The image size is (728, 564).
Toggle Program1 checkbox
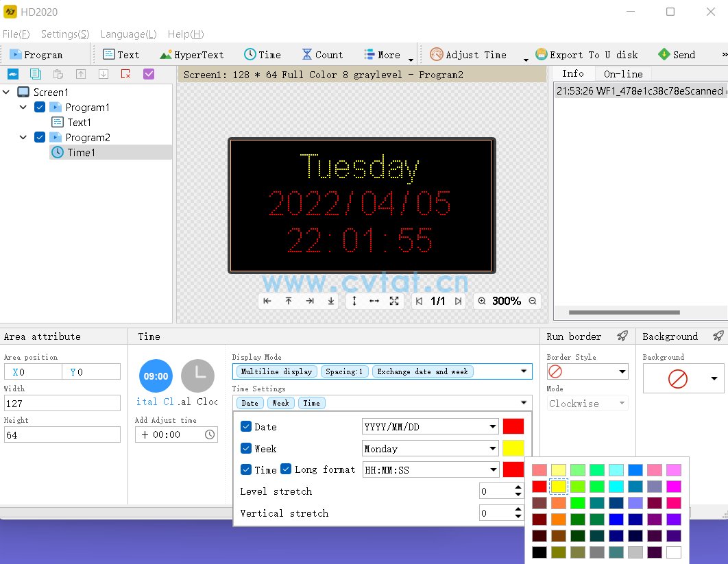click(x=40, y=107)
